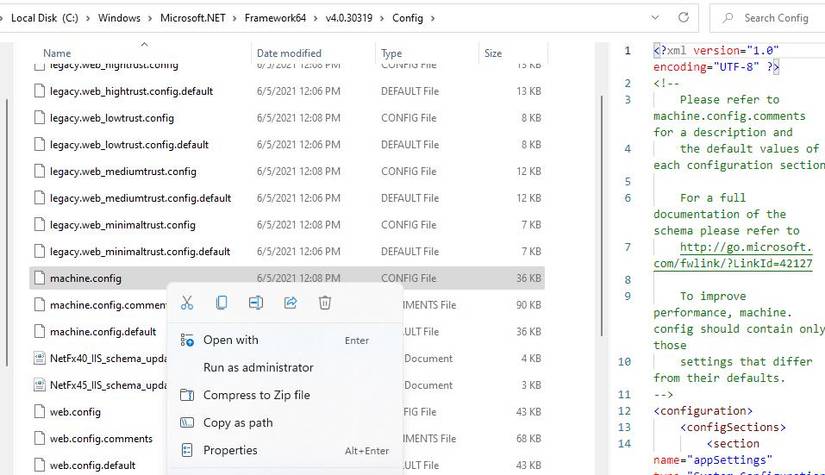Open go.microsoft.com link in preview
This screenshot has width=825, height=475.
click(733, 255)
